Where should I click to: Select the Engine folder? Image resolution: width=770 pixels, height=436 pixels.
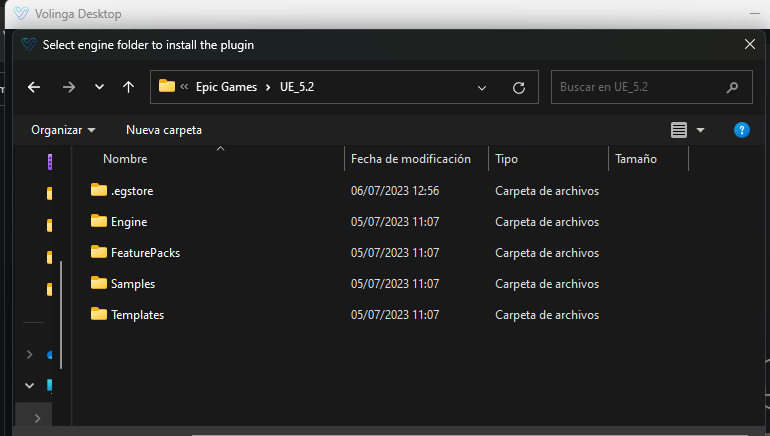[x=129, y=222]
